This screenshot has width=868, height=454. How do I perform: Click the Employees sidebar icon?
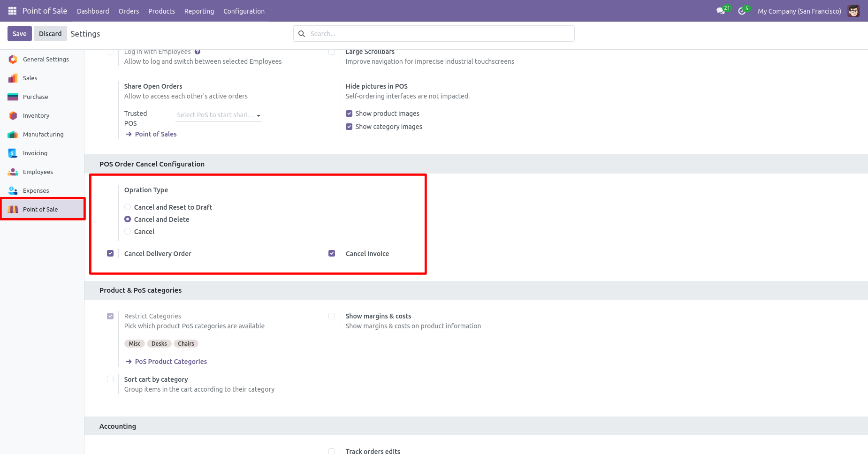pyautogui.click(x=13, y=172)
